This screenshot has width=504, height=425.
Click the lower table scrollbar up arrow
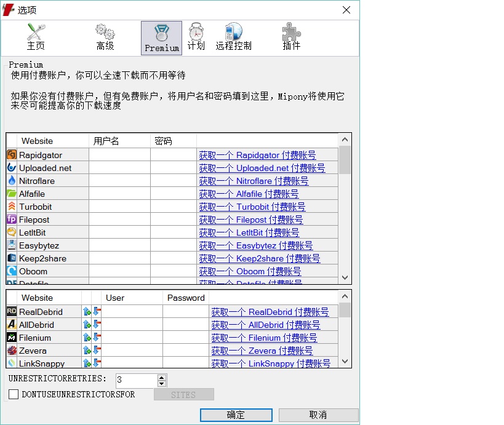pyautogui.click(x=345, y=296)
